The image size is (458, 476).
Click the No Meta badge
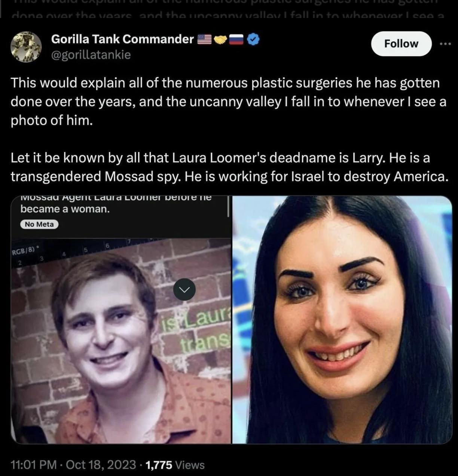(x=39, y=224)
